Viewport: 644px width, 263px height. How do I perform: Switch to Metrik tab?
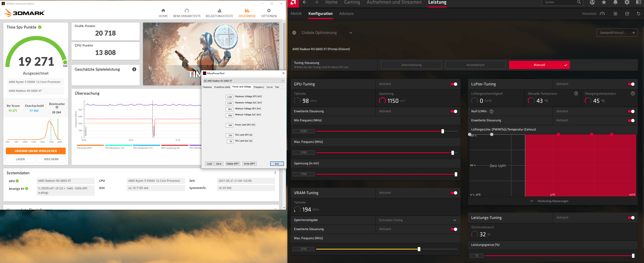click(296, 13)
